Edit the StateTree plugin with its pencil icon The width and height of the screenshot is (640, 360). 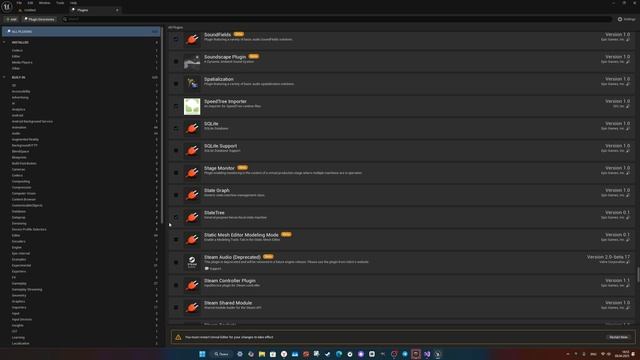click(628, 218)
